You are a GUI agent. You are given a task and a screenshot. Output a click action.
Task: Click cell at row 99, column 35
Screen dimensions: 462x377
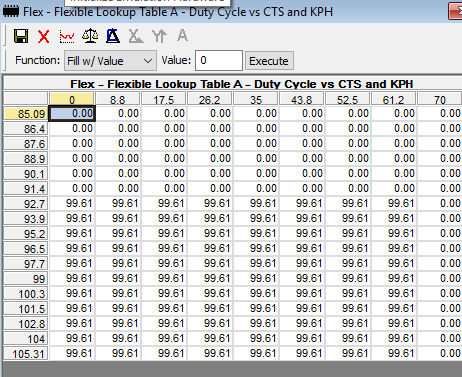coord(256,278)
